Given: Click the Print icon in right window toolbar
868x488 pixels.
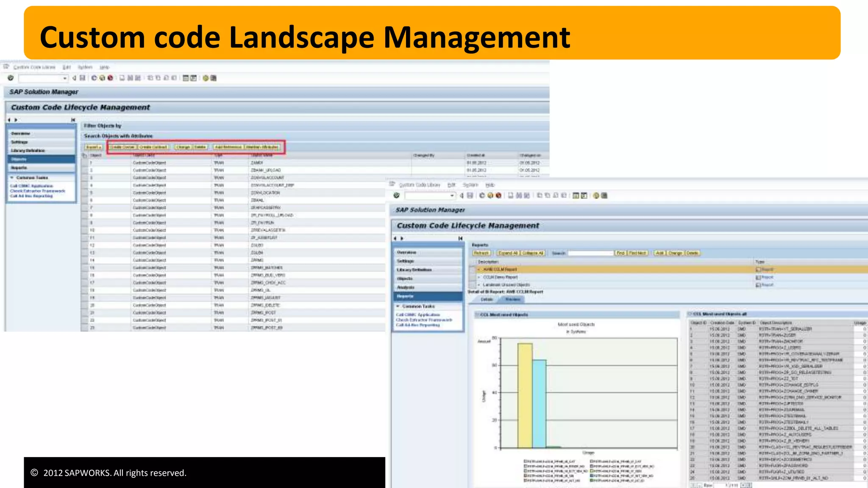Looking at the screenshot, I should pyautogui.click(x=511, y=195).
